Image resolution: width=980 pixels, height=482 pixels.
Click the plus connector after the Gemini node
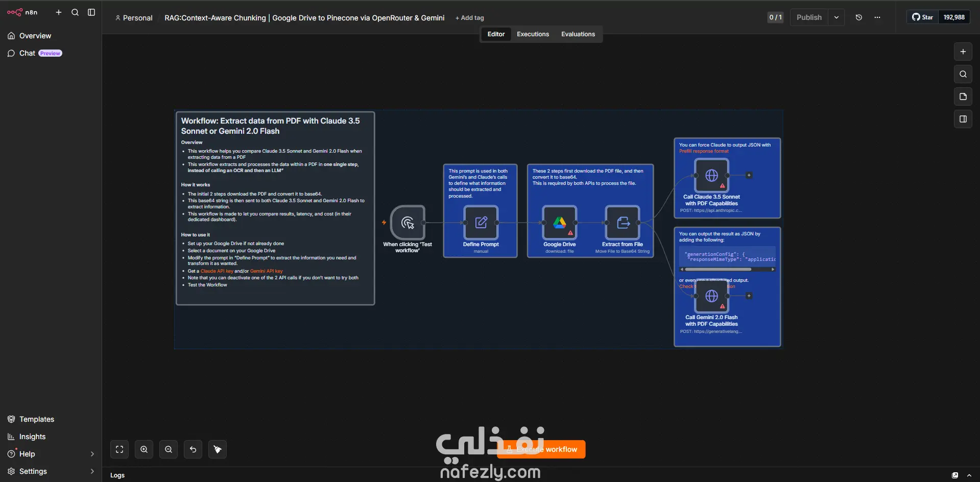[749, 296]
